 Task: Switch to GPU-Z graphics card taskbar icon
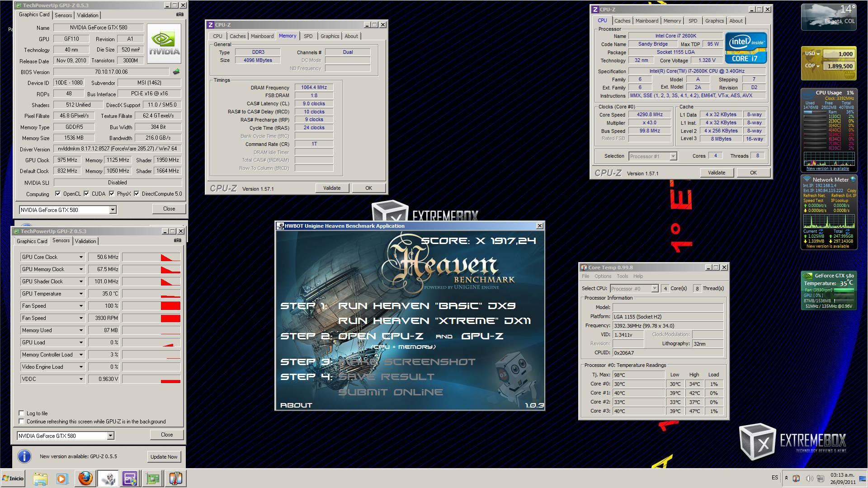tap(153, 479)
